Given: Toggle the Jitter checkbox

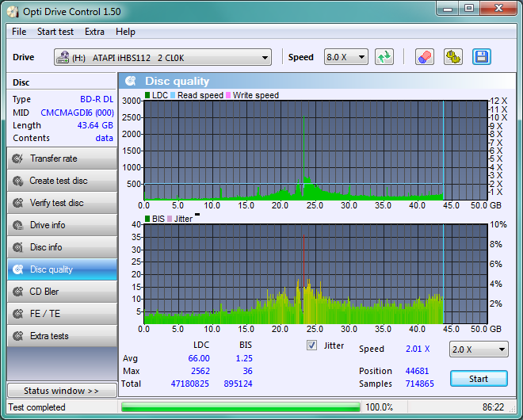Looking at the screenshot, I should tap(311, 346).
